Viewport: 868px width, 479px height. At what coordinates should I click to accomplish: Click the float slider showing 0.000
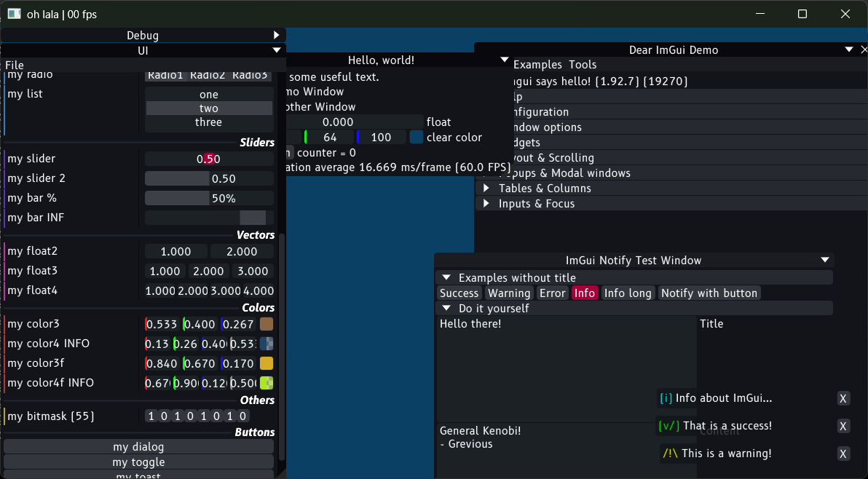pos(355,122)
